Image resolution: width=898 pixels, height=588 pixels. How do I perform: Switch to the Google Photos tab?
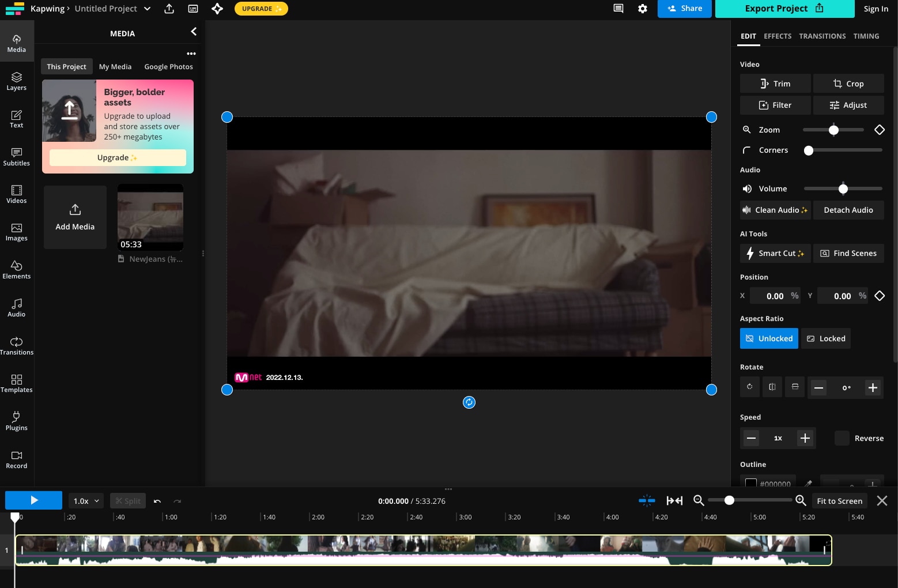(168, 67)
